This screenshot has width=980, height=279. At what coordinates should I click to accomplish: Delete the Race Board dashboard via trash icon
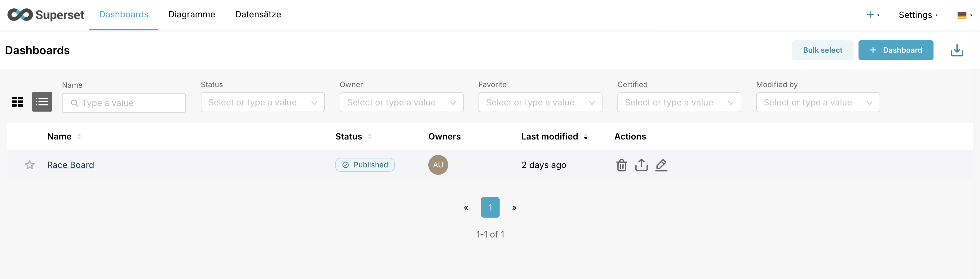[x=622, y=165]
